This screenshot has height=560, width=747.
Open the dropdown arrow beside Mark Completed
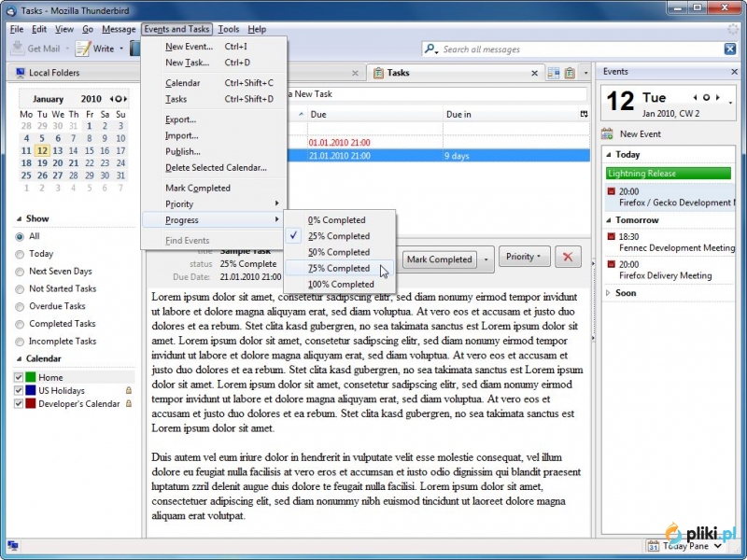(486, 259)
